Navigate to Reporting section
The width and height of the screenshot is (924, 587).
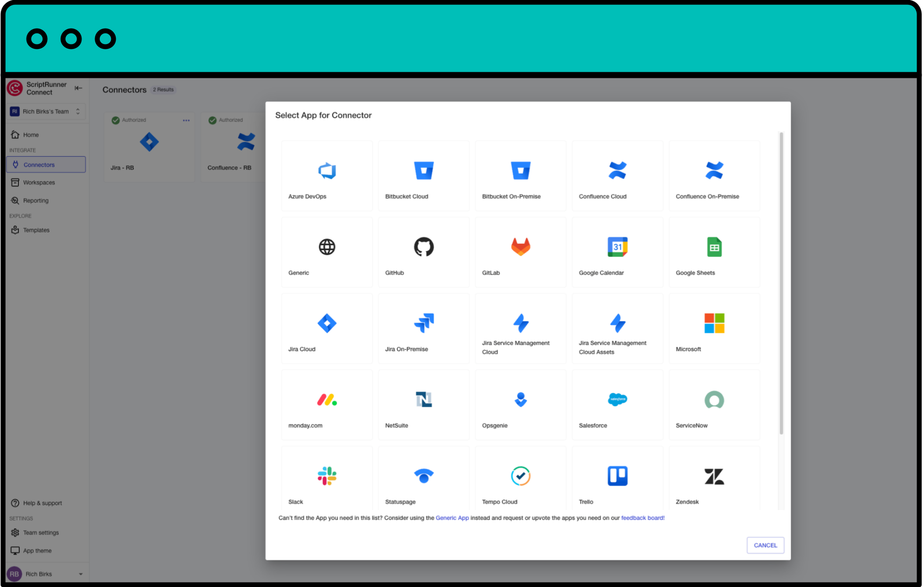click(36, 200)
